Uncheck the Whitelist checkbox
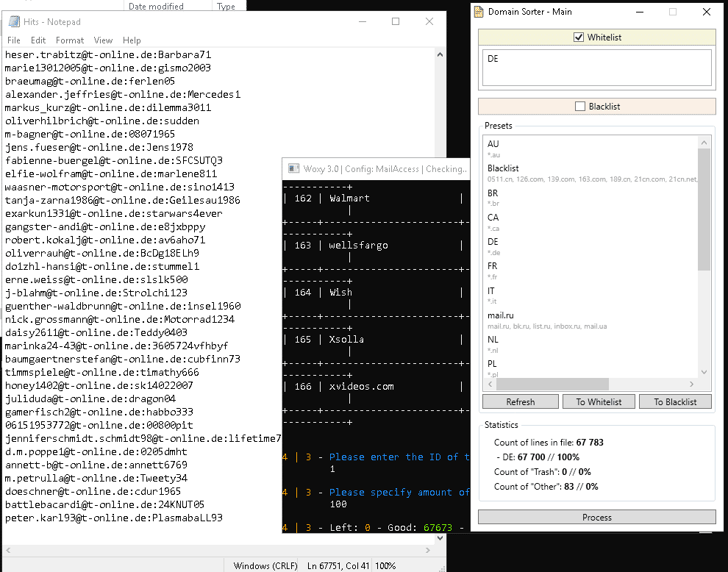 579,37
